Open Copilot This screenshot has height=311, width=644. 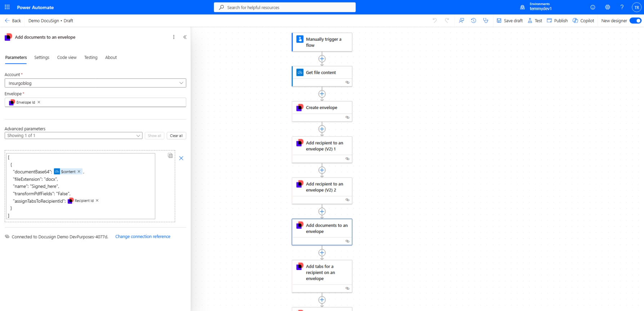click(583, 21)
